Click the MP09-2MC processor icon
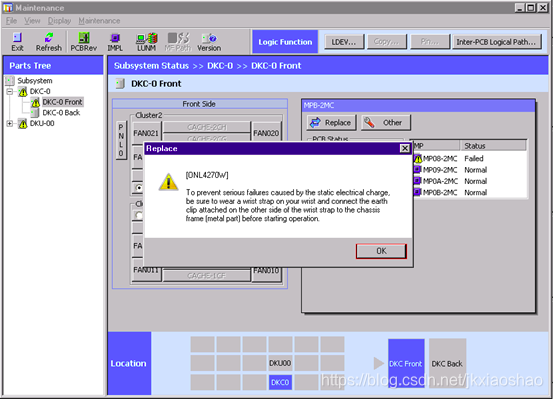The image size is (553, 399). (x=418, y=170)
